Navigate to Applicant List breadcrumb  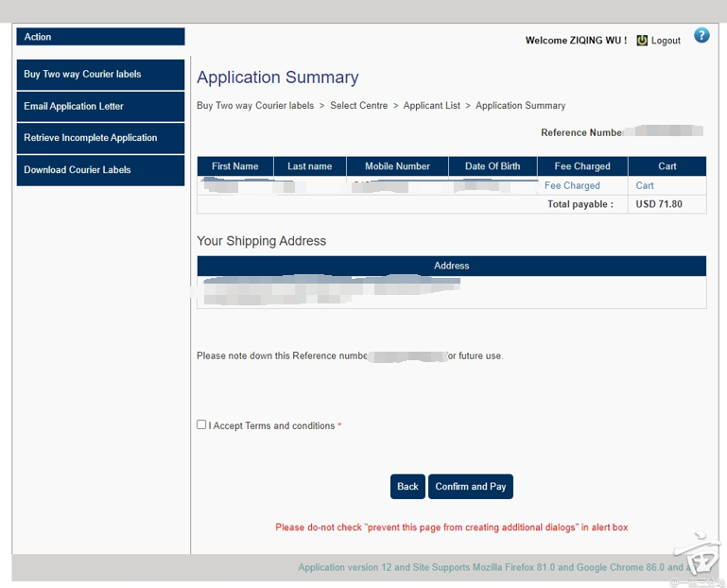pyautogui.click(x=431, y=106)
